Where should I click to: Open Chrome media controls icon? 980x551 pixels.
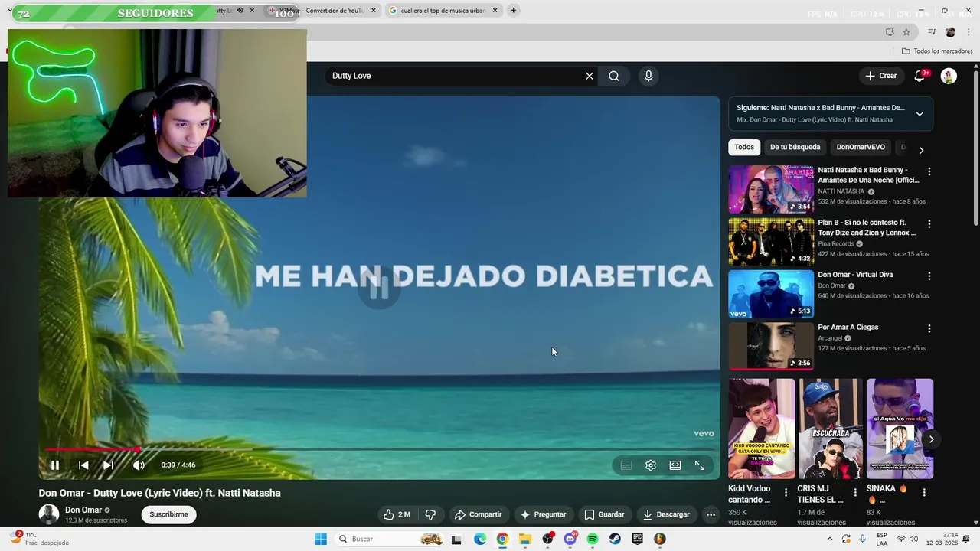[932, 32]
